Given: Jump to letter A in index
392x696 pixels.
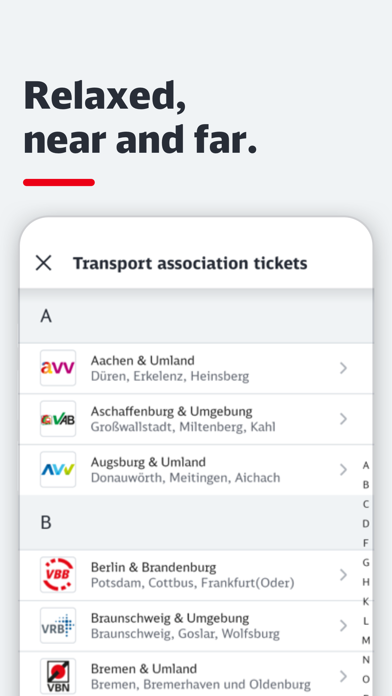Looking at the screenshot, I should pos(366,465).
